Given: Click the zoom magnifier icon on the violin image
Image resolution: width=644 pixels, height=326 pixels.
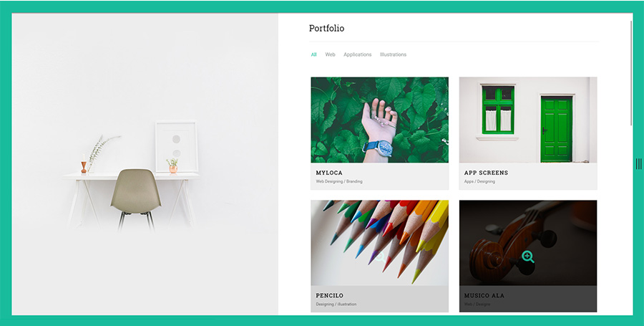Looking at the screenshot, I should coord(528,257).
